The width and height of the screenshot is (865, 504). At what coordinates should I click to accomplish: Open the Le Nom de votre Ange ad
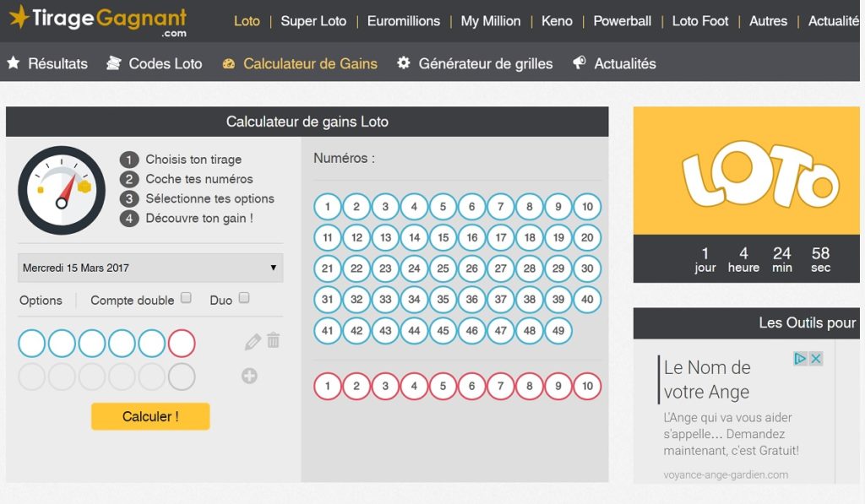click(707, 379)
